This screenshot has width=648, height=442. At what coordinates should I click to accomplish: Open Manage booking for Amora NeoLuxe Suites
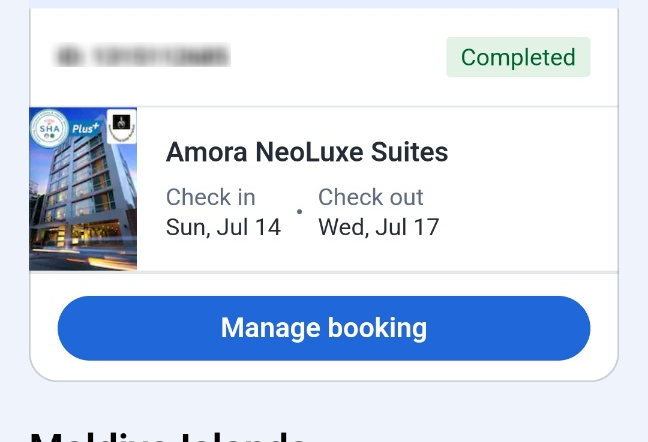[x=324, y=328]
